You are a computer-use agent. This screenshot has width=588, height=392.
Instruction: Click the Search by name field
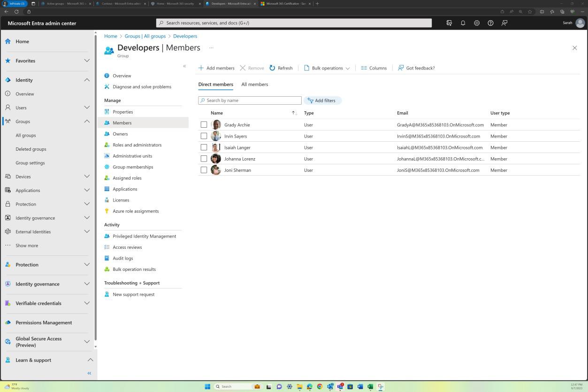click(x=250, y=100)
